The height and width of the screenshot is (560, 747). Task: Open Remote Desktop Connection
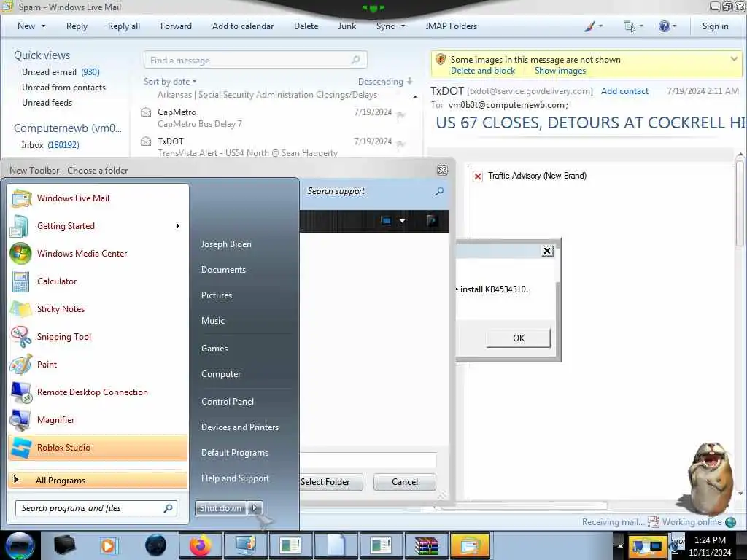click(x=98, y=392)
